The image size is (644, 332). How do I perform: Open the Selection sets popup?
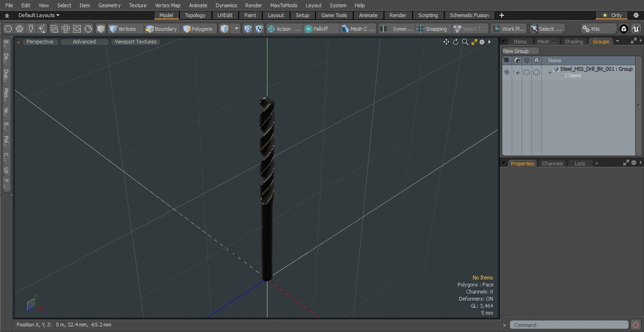tap(546, 29)
